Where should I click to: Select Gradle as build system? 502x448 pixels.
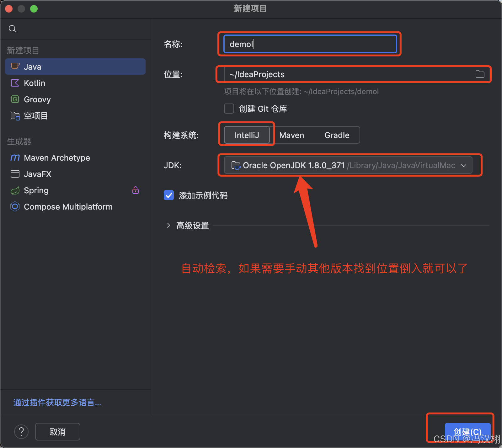[337, 135]
